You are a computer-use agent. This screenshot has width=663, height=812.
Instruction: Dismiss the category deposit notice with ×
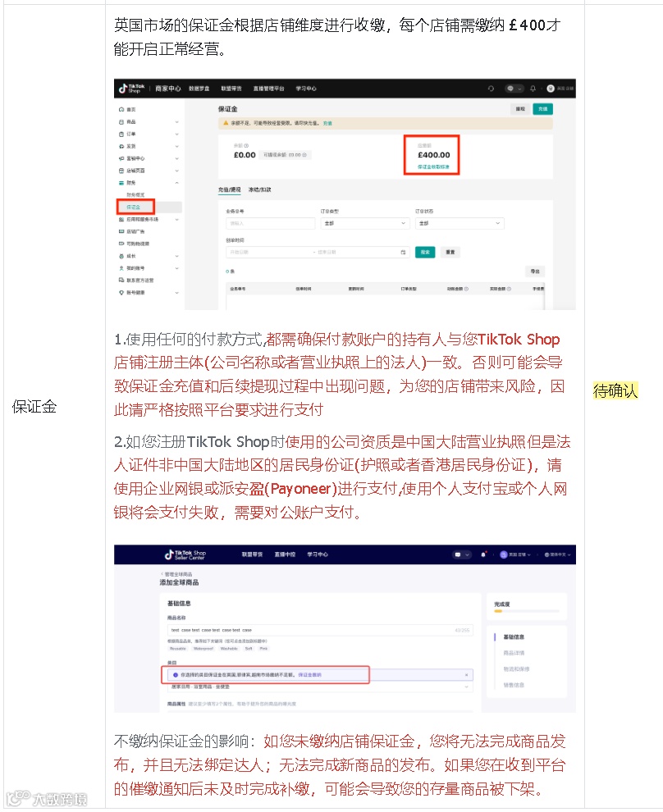(x=467, y=675)
